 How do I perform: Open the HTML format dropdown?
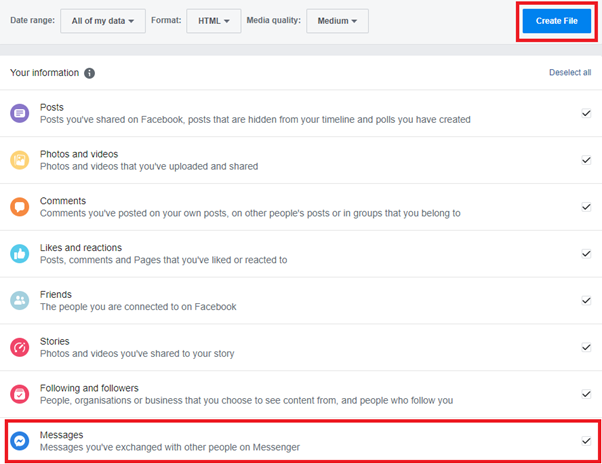point(214,21)
